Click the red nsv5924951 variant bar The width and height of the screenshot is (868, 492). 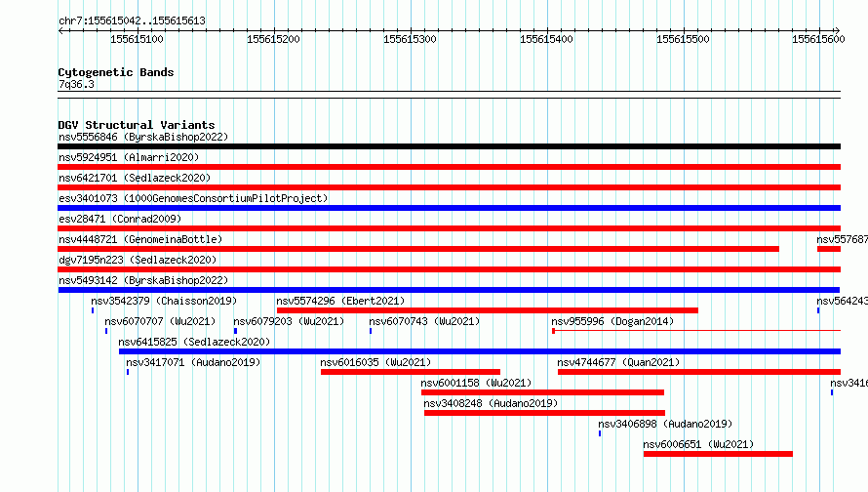pos(449,167)
